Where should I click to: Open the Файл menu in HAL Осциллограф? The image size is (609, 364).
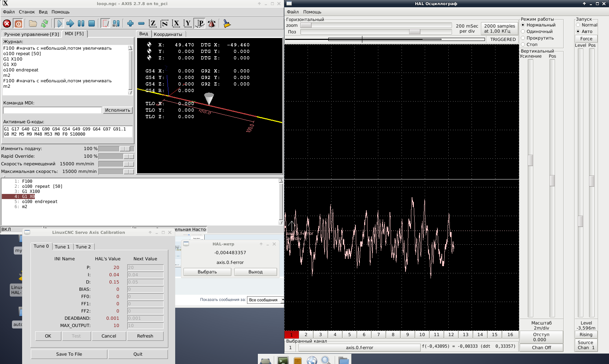click(x=293, y=12)
